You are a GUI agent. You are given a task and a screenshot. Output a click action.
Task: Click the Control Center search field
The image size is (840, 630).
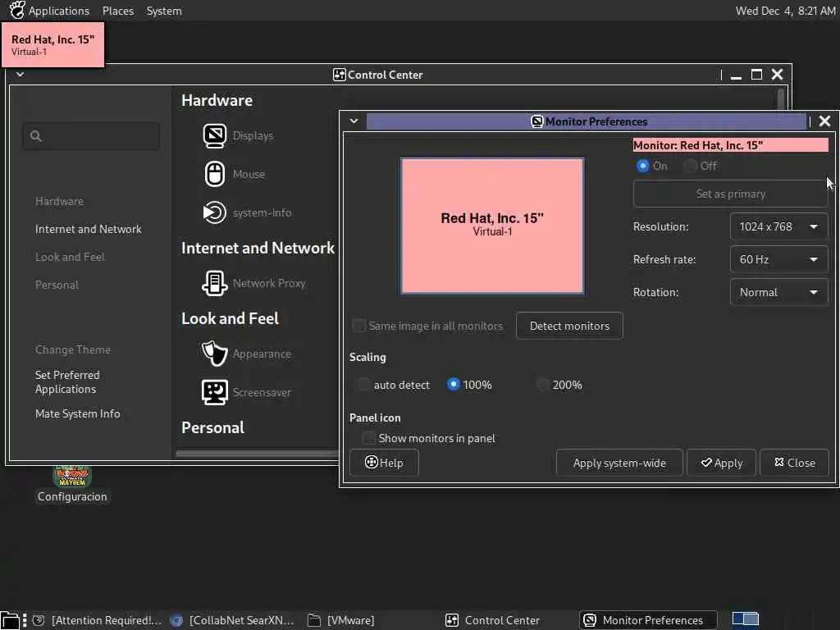91,136
